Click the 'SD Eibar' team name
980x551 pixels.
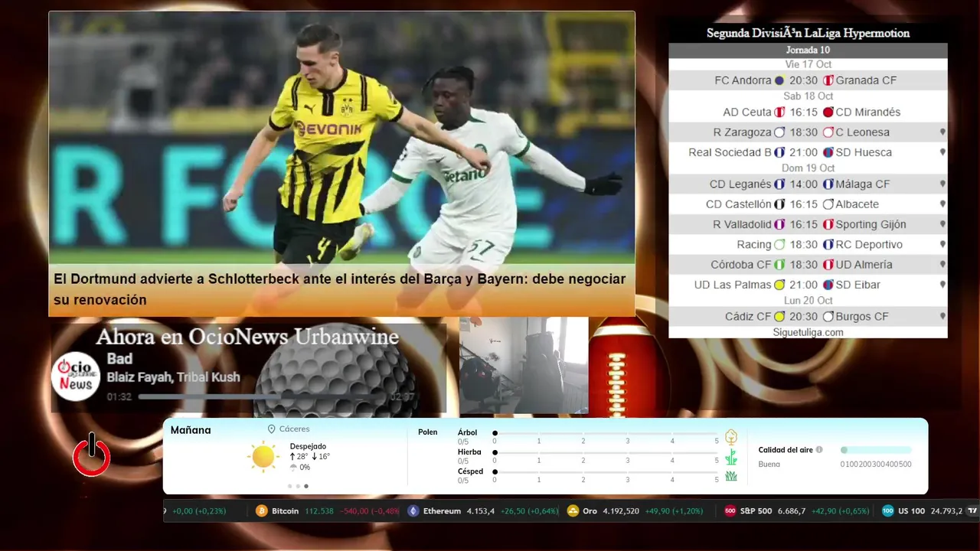pyautogui.click(x=858, y=285)
